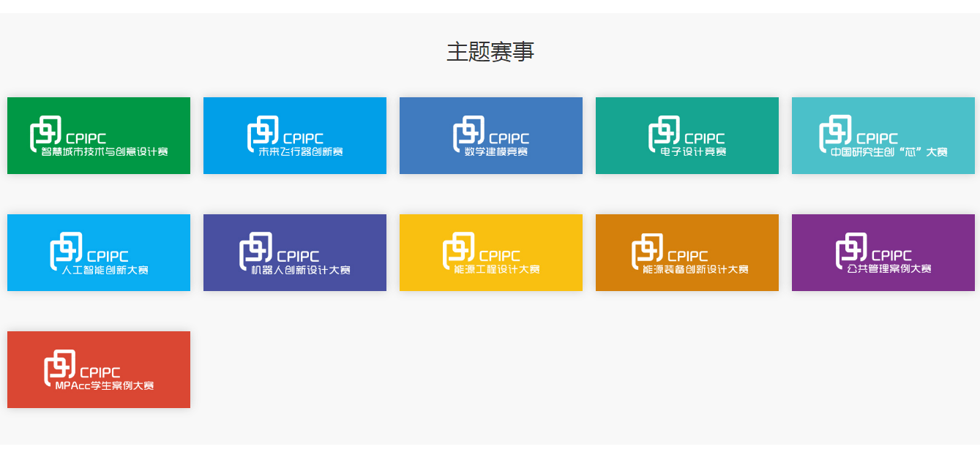Click the logo icon on the 数学建模竞赛 card

click(468, 133)
